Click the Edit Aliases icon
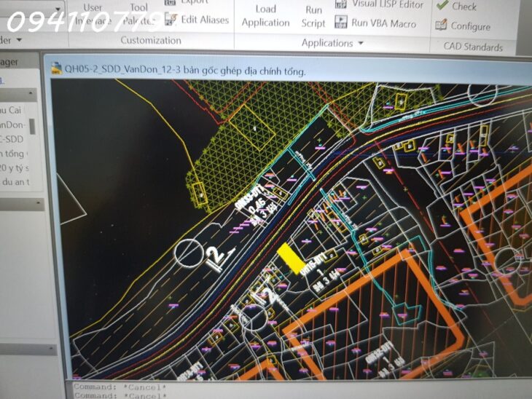This screenshot has height=399, width=532. (x=171, y=20)
